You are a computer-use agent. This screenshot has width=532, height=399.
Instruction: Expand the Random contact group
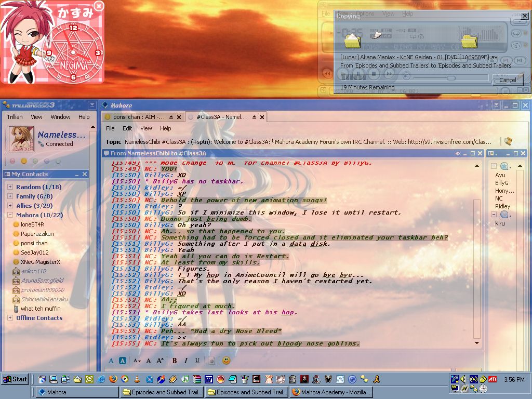[x=10, y=187]
